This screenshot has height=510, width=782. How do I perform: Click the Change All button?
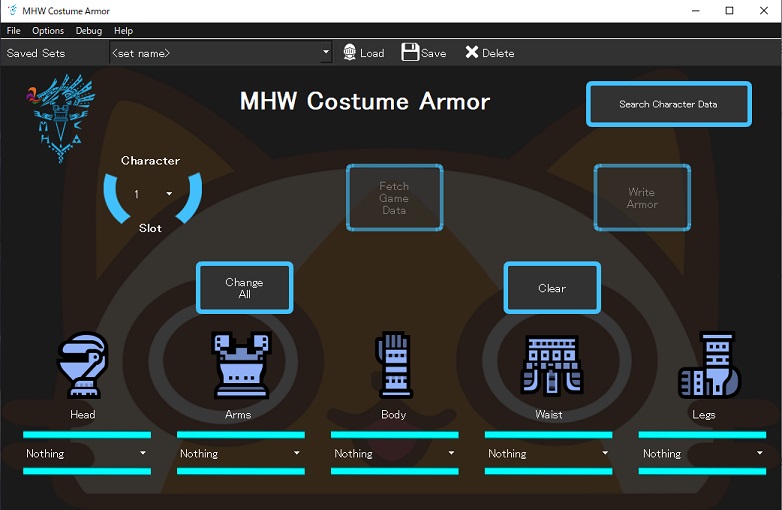[x=244, y=288]
